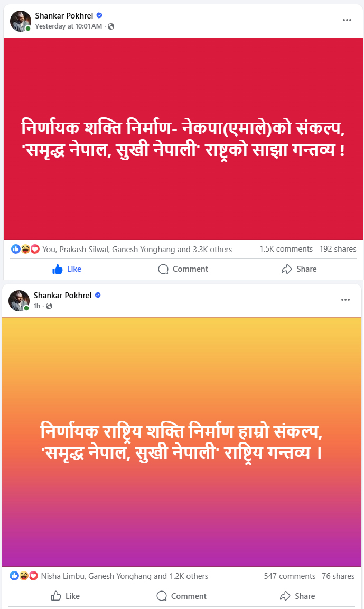The height and width of the screenshot is (609, 364).
Task: Like the gradient-background post
Action: point(65,596)
